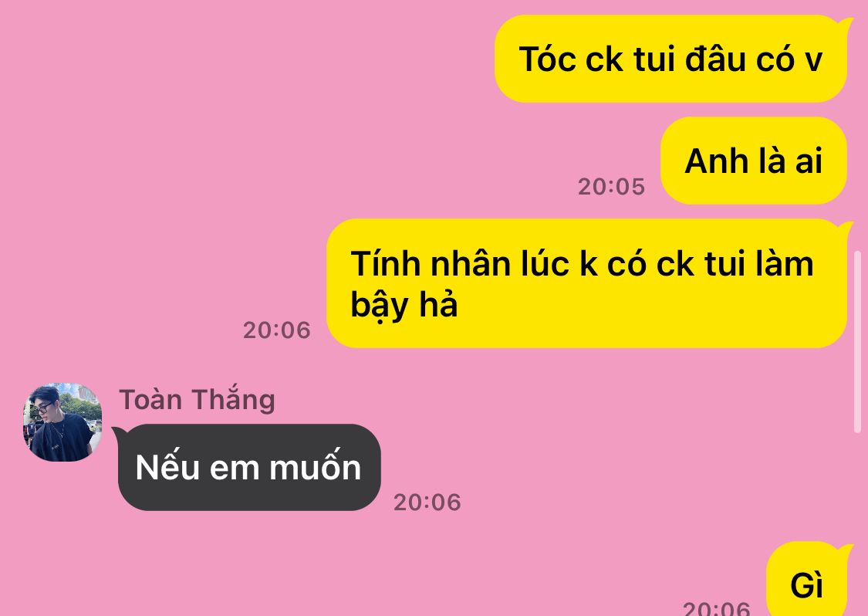Select the "Anh là ai" message bubble
The width and height of the screenshot is (868, 616).
pyautogui.click(x=753, y=161)
